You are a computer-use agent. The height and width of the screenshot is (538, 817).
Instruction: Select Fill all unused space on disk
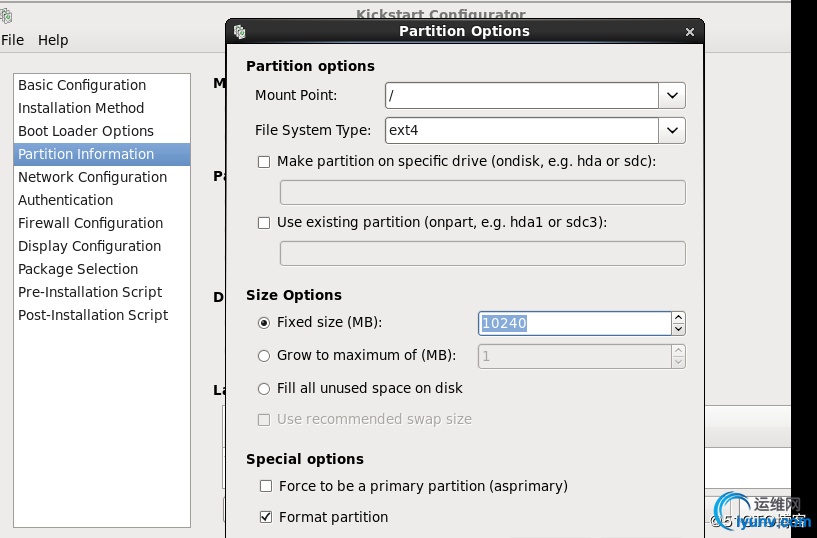tap(264, 389)
